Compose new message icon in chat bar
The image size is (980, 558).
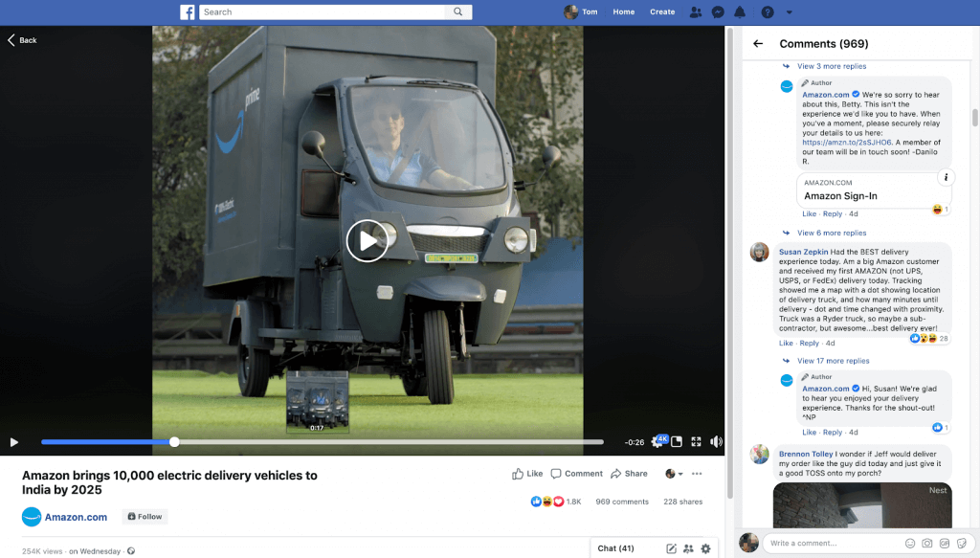[x=671, y=548]
